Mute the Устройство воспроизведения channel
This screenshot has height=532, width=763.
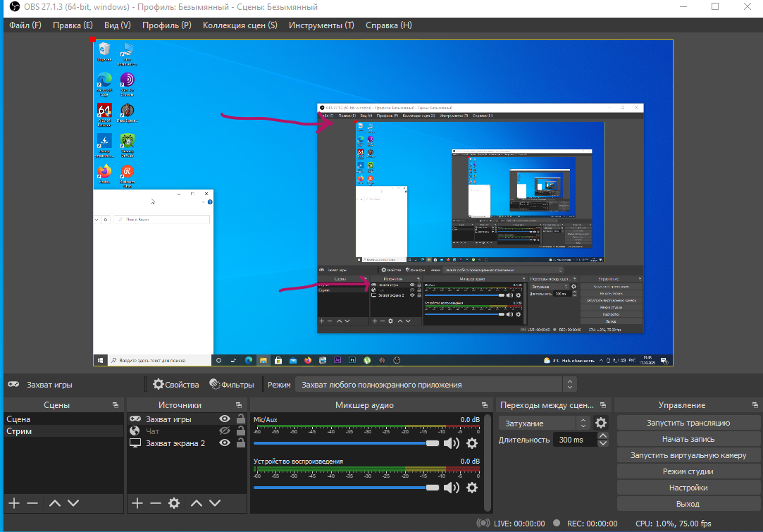451,488
